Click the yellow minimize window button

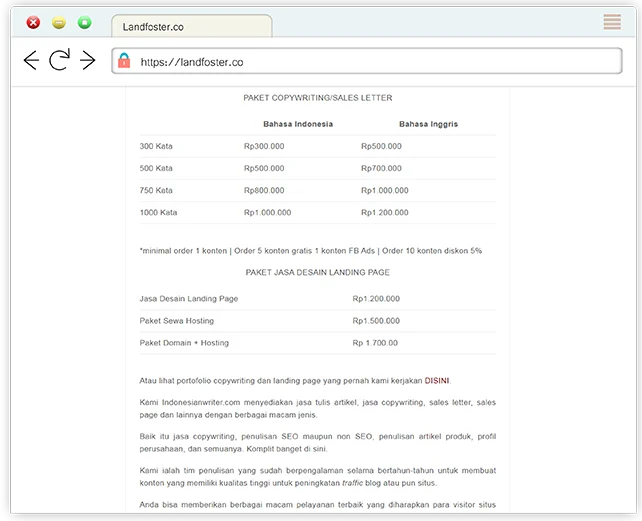click(59, 22)
